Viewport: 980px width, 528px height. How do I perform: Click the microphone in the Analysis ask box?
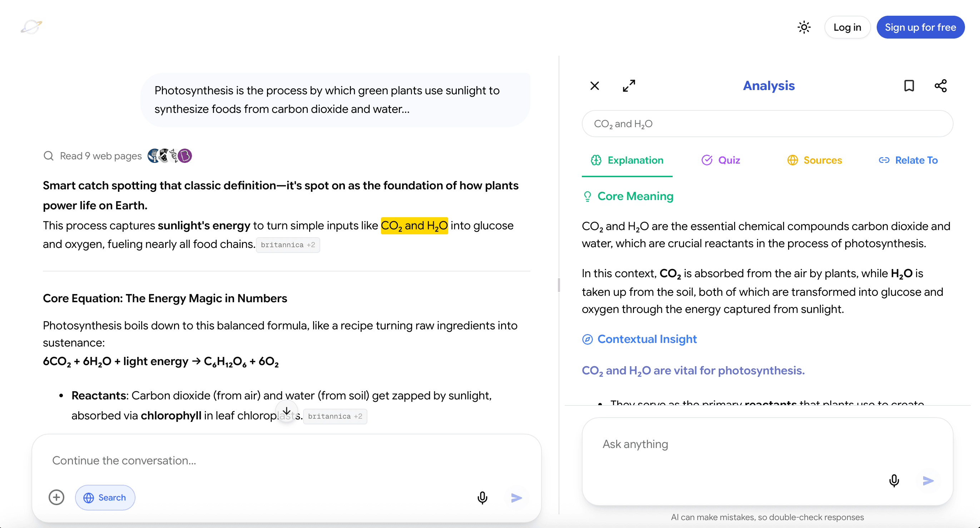[894, 480]
